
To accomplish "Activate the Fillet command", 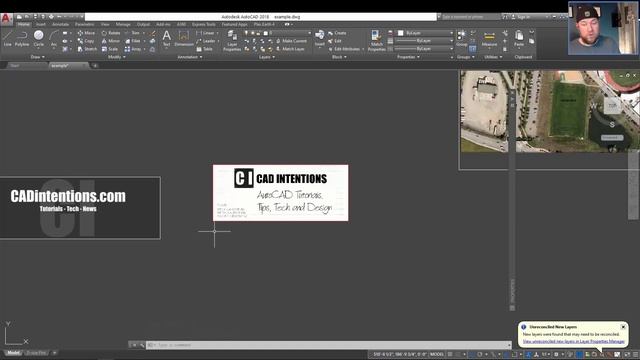I will [x=133, y=41].
